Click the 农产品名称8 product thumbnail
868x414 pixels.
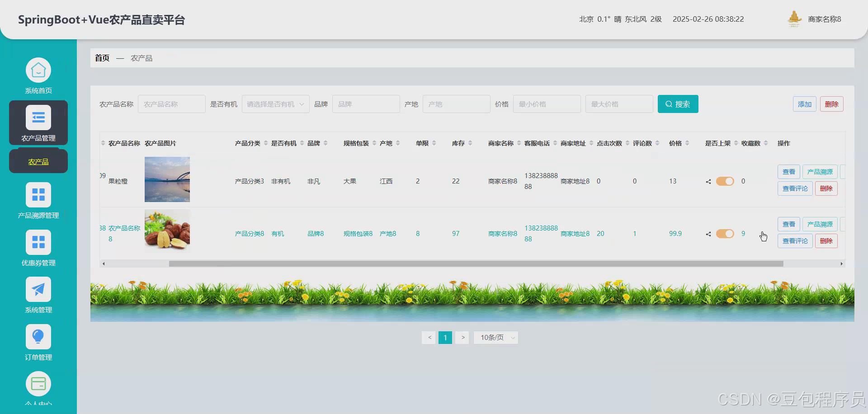[x=167, y=231]
